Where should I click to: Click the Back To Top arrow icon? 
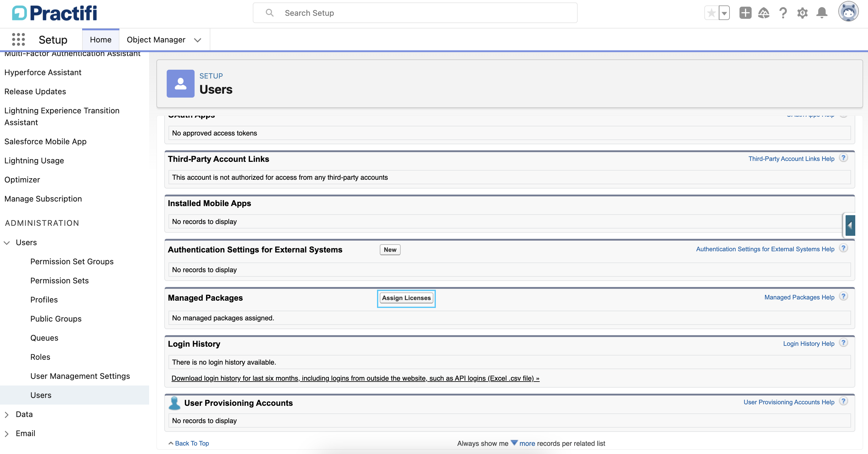171,443
